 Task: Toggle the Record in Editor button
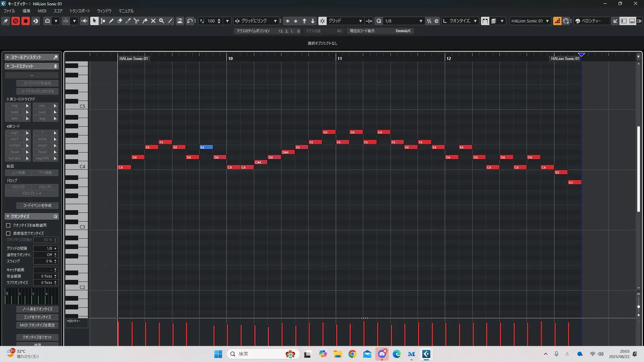[x=25, y=21]
